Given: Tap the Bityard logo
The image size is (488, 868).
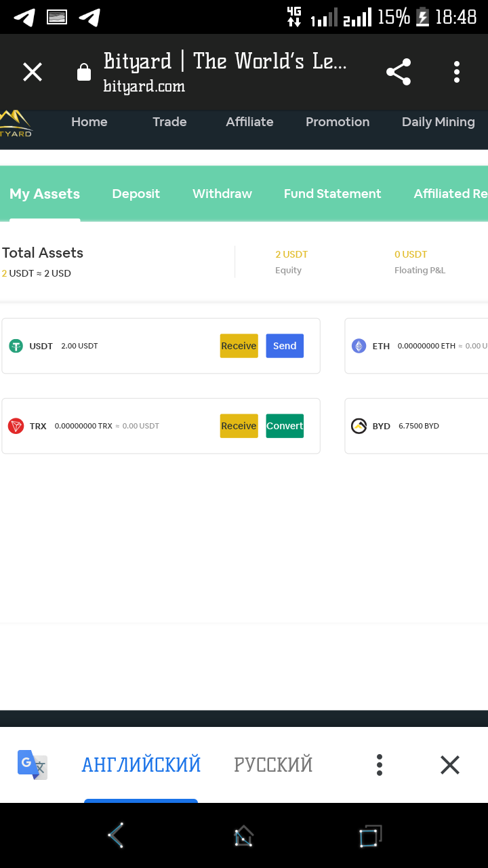Looking at the screenshot, I should click(15, 124).
